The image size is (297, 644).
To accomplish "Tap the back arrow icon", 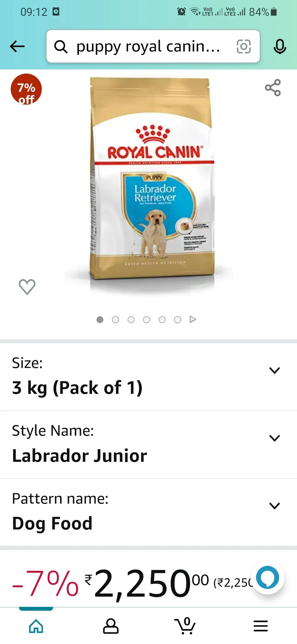I will (17, 46).
